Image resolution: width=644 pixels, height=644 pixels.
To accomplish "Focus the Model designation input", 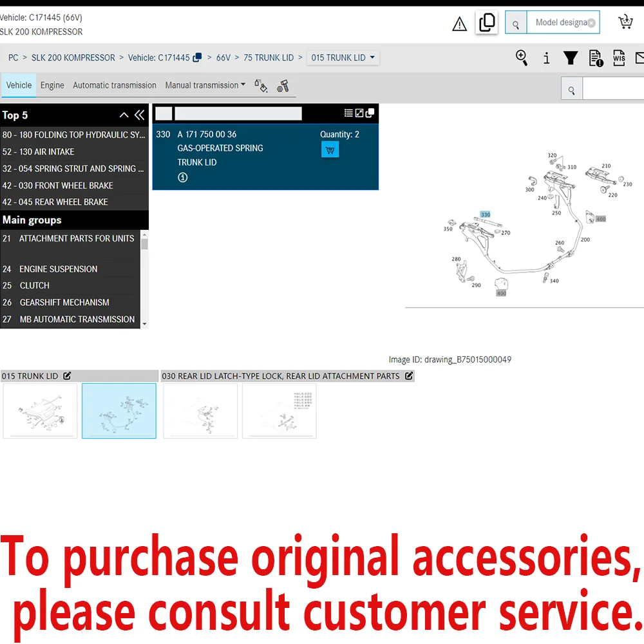I will click(x=563, y=23).
